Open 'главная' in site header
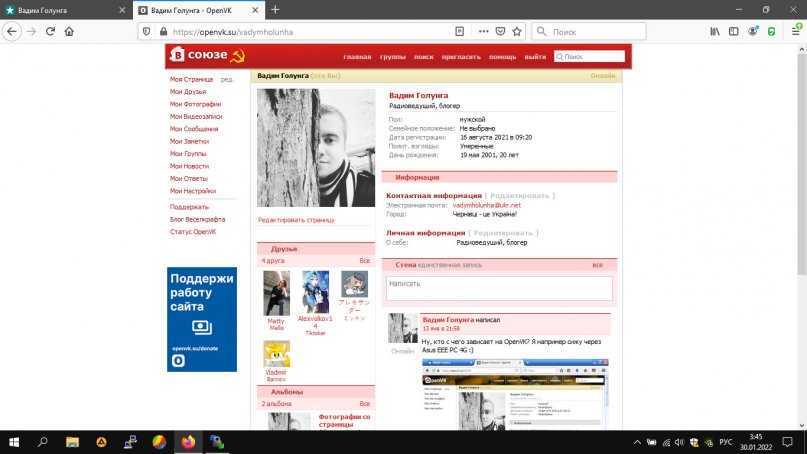 [x=357, y=57]
